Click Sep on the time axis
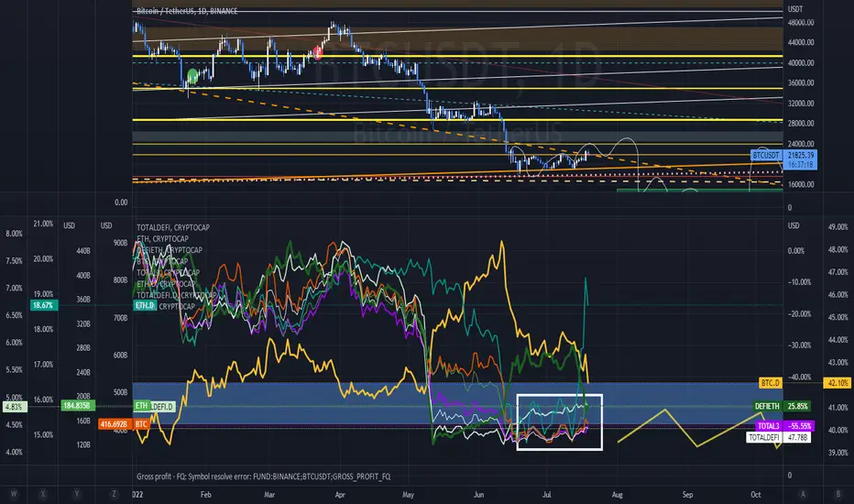Viewport: 854px width, 504px height. [x=687, y=495]
